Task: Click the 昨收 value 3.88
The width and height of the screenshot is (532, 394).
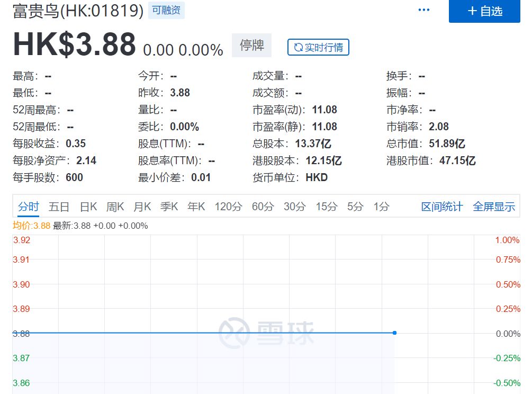Action: pos(180,93)
